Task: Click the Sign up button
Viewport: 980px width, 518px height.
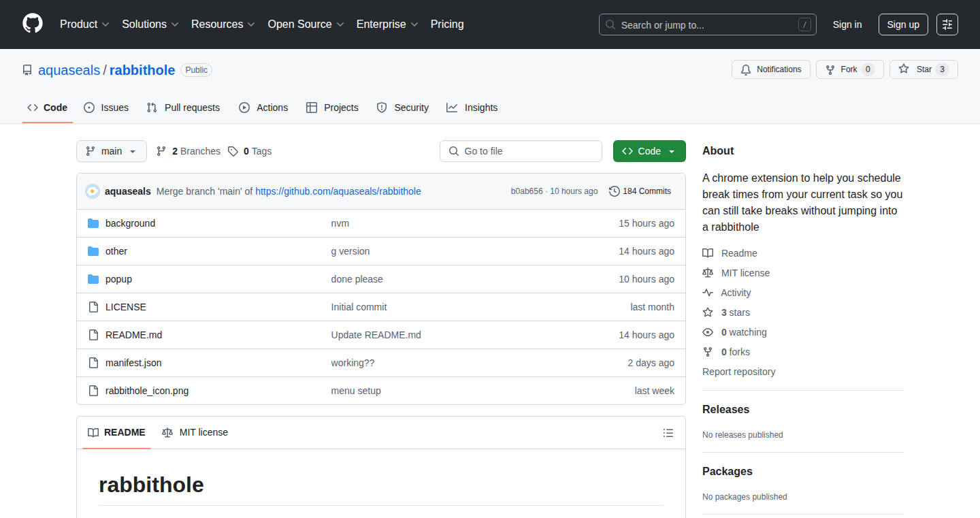Action: 903,25
